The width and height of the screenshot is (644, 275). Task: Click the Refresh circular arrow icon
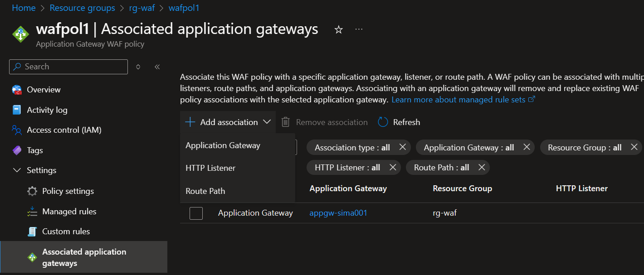click(383, 122)
